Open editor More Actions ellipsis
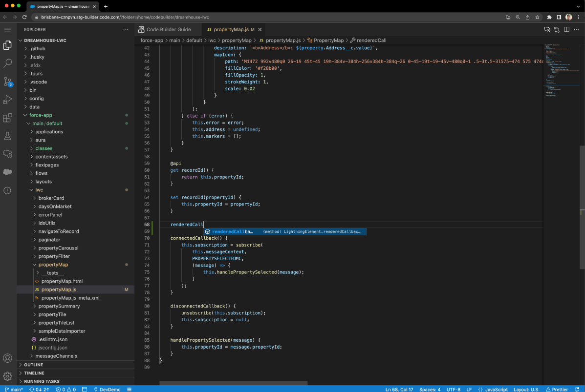The height and width of the screenshot is (392, 585). tap(576, 29)
